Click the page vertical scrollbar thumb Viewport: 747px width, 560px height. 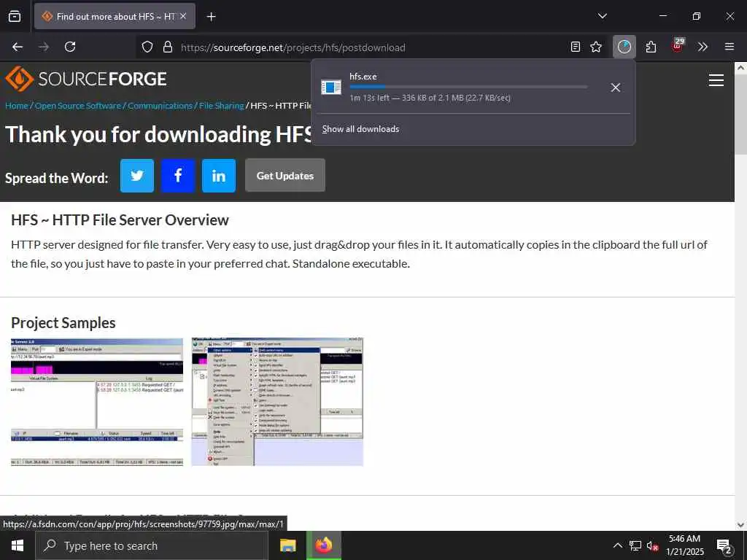741,114
